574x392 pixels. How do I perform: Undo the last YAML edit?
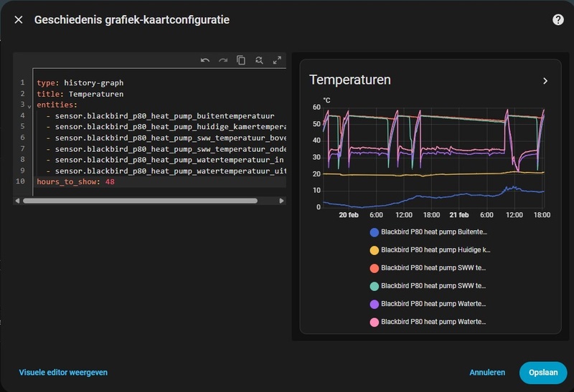coord(205,61)
